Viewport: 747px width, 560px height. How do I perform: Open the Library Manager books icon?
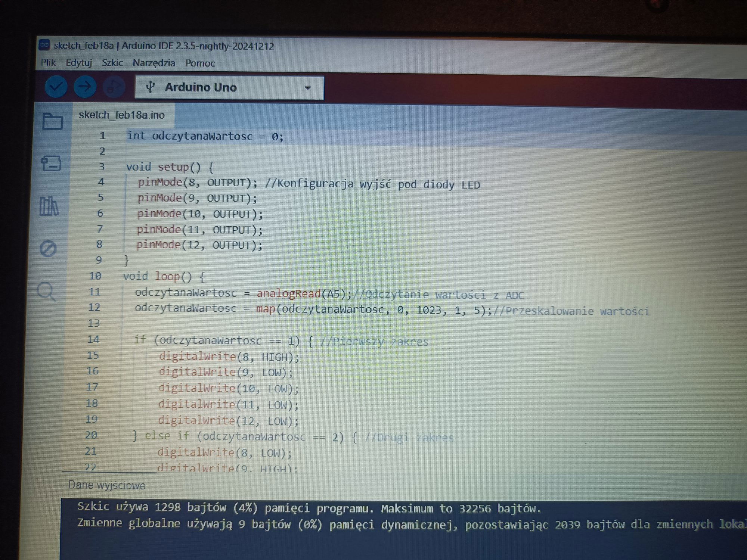click(49, 206)
